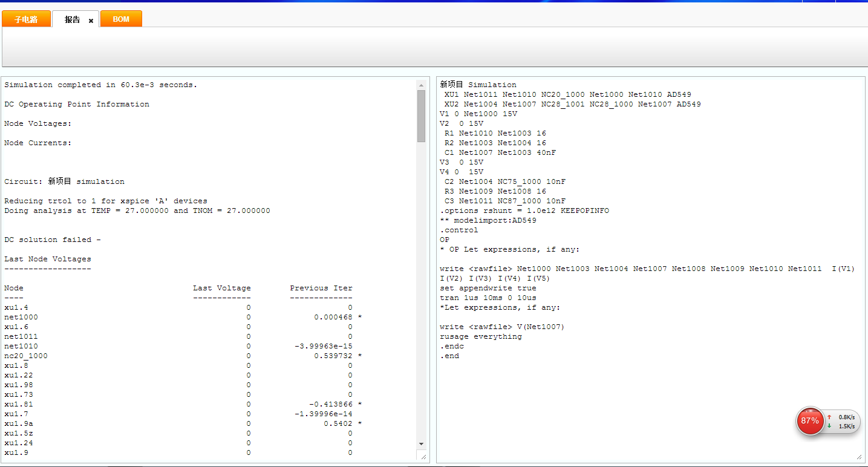Click 'DC Operating Point Information' text
The width and height of the screenshot is (868, 467).
pyautogui.click(x=77, y=104)
